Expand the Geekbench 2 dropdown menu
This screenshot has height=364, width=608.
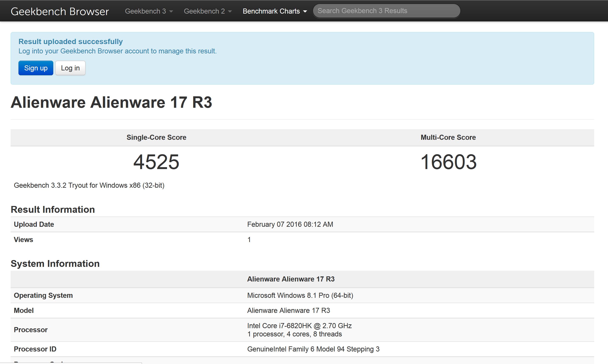point(208,11)
